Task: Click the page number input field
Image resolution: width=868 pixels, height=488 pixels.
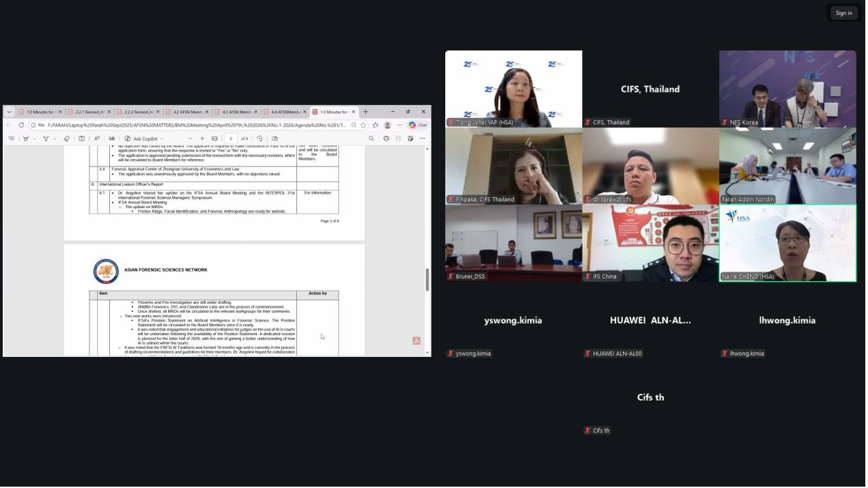Action: click(232, 139)
